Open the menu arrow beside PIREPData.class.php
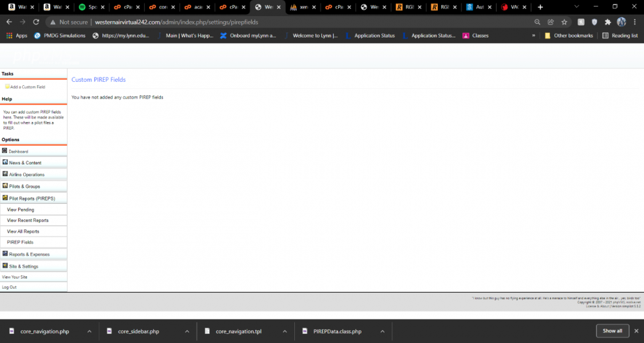644x343 pixels. 382,331
